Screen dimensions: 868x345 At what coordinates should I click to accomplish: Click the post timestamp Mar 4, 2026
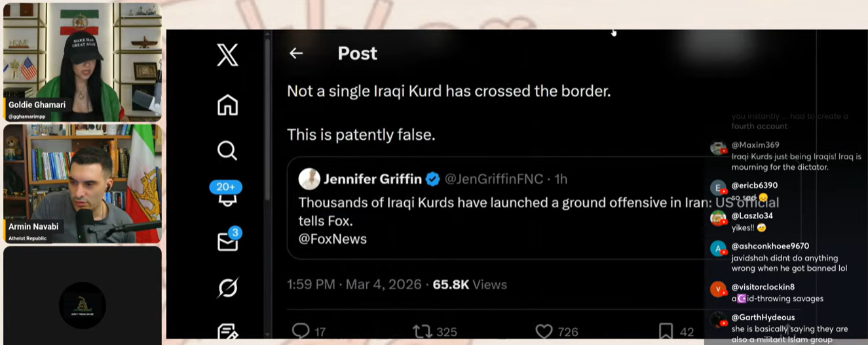click(x=382, y=285)
